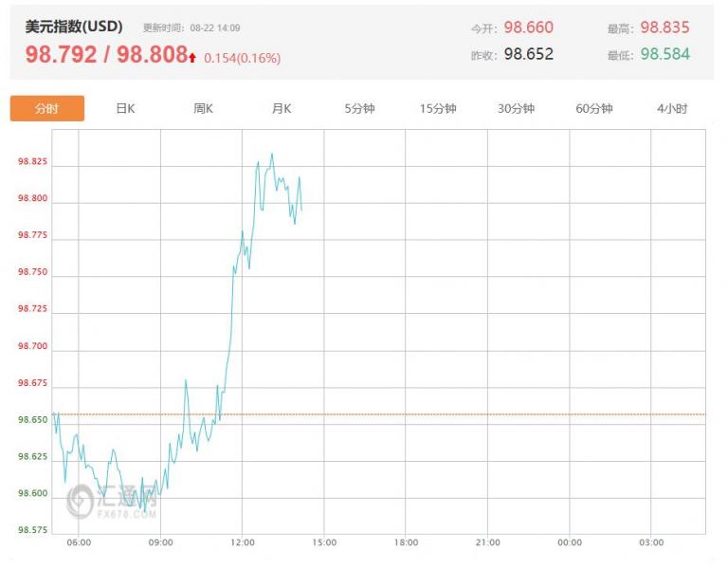Open the 周K chart view

[203, 108]
